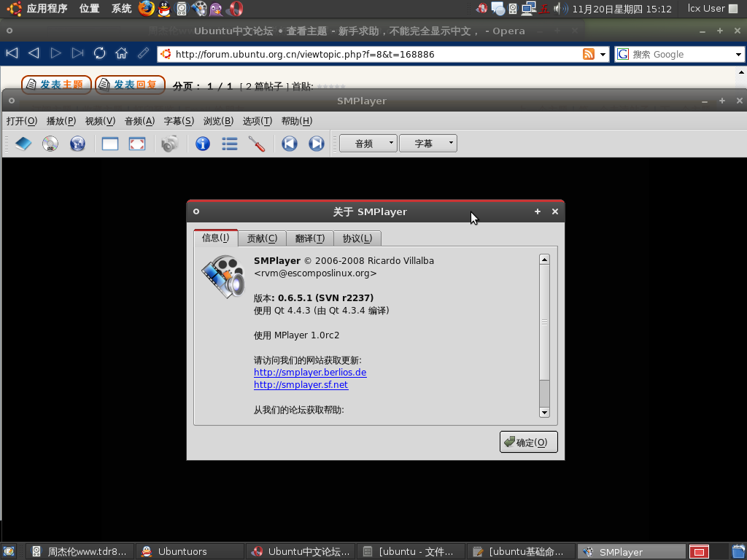The width and height of the screenshot is (747, 560).
Task: Click the About dialog scrollbar up arrow
Action: 544,259
